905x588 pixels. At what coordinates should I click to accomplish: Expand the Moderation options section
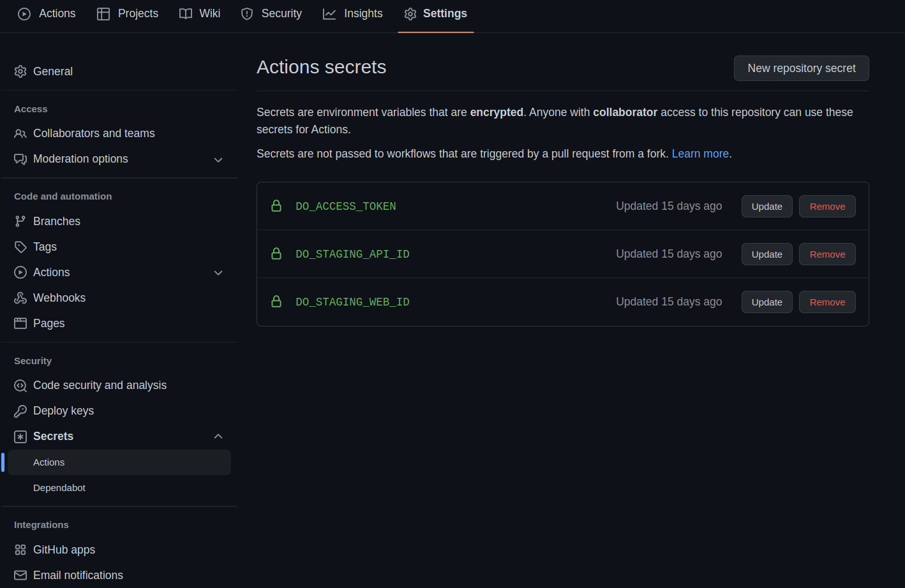coord(218,159)
